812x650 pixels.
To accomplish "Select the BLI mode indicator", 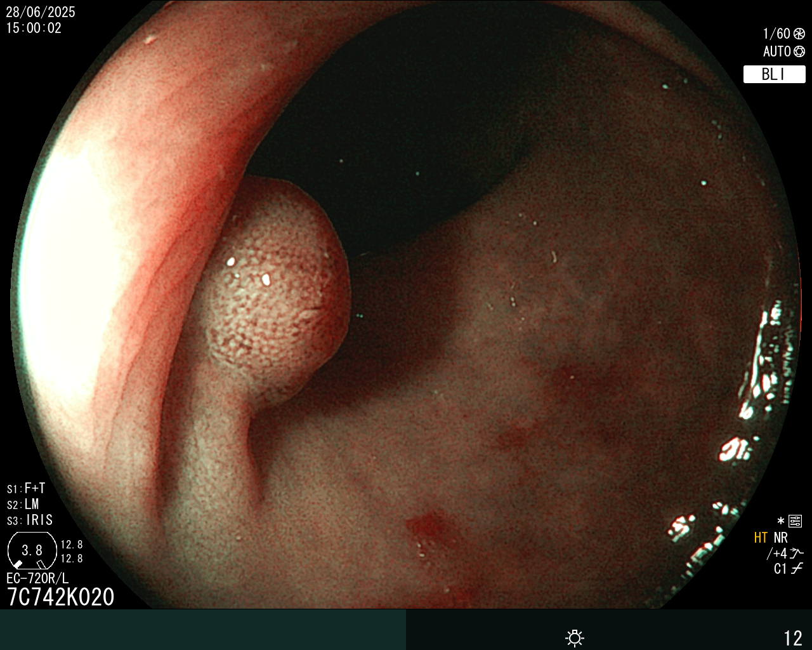I will click(x=774, y=74).
